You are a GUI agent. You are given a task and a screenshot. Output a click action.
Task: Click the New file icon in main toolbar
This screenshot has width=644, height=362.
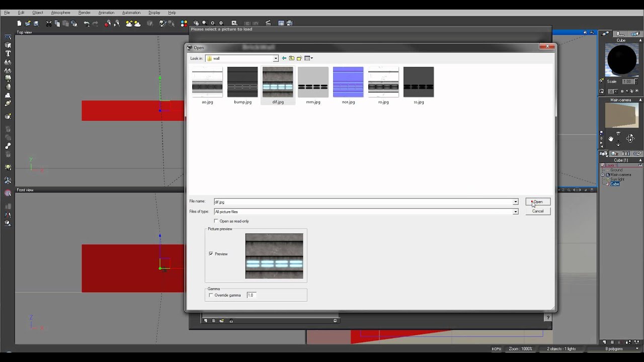[x=19, y=23]
